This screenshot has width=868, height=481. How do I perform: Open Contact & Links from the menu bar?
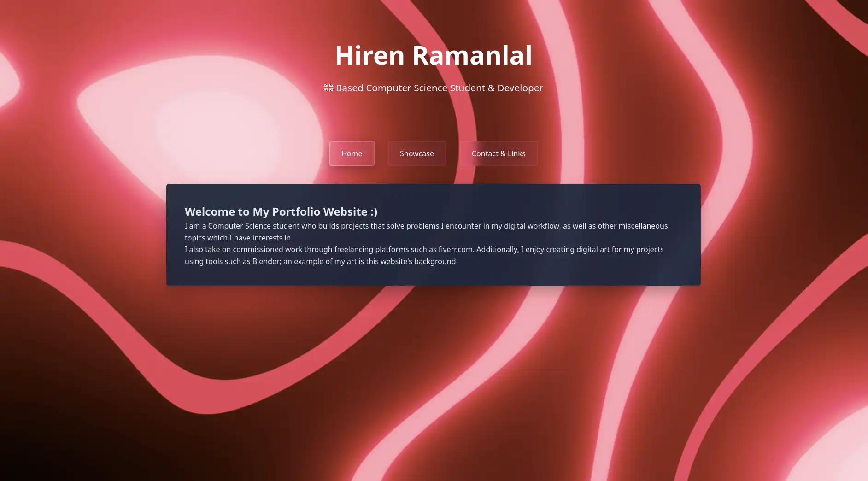[x=498, y=153]
